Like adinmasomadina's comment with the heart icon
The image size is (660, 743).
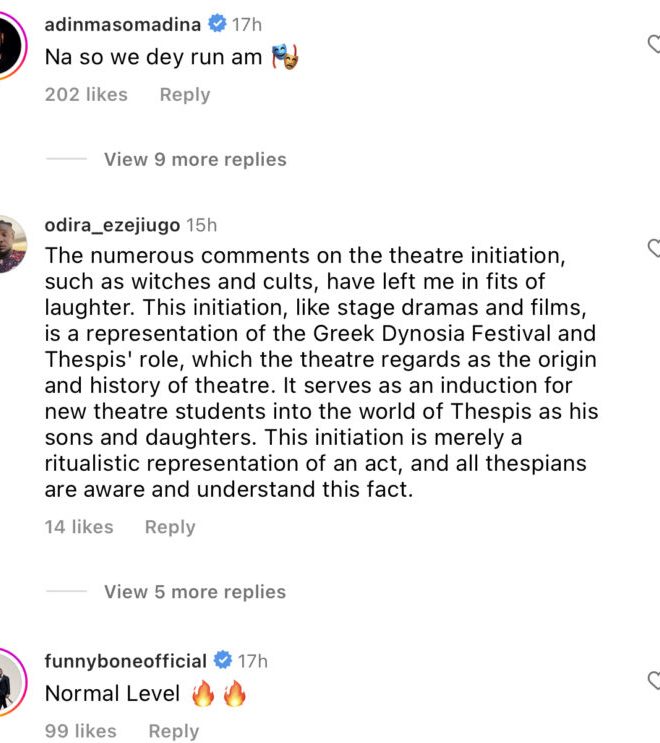[654, 45]
